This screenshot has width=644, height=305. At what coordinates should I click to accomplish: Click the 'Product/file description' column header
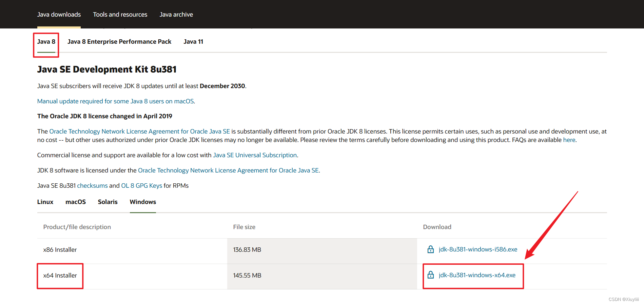pos(77,227)
